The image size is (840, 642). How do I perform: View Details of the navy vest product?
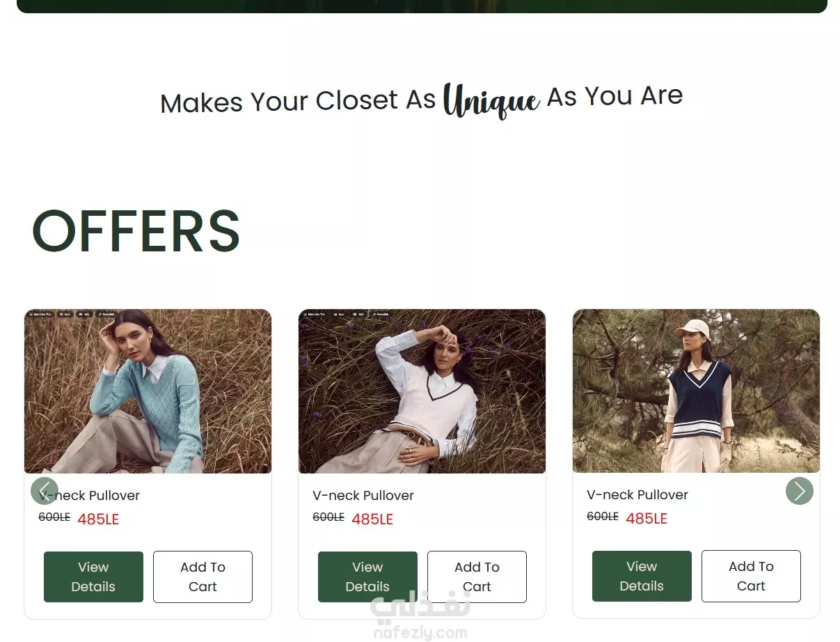tap(642, 577)
